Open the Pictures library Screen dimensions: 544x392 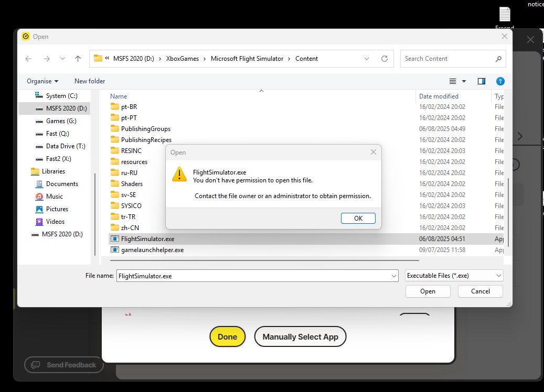click(52, 209)
